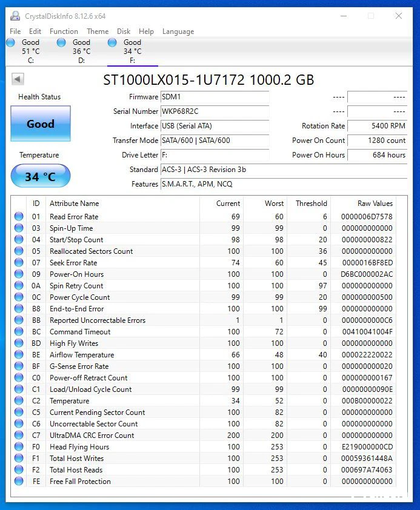The height and width of the screenshot is (510, 420).
Task: Click the status icon for G-Sense Error Rate
Action: coord(19,366)
